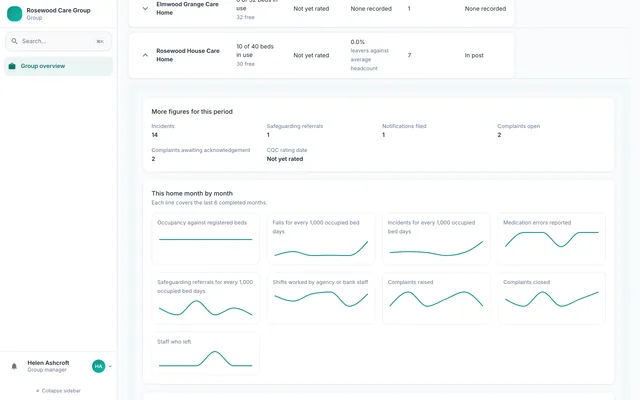
Task: Open Falls for every 1,000 occupied bed days chart
Action: [321, 238]
